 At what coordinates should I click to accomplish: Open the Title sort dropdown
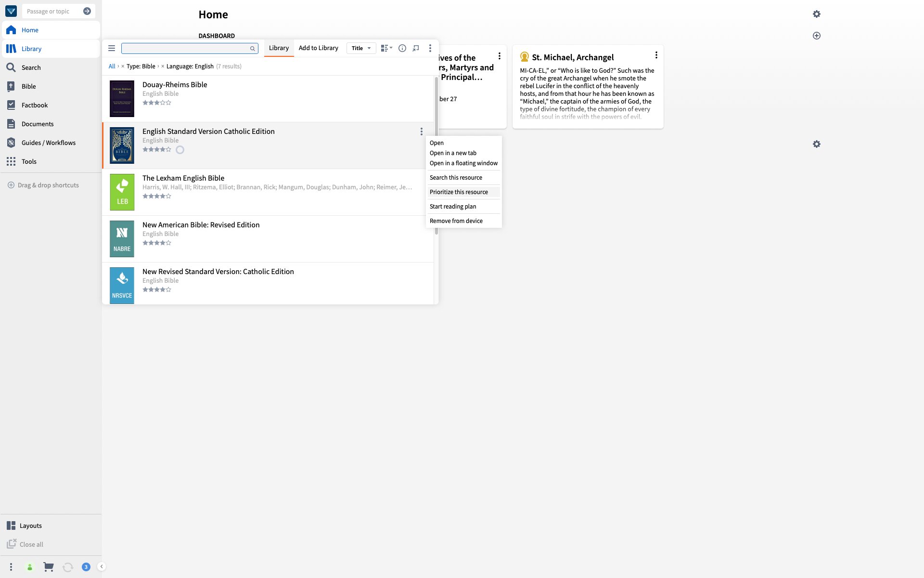[x=361, y=48]
